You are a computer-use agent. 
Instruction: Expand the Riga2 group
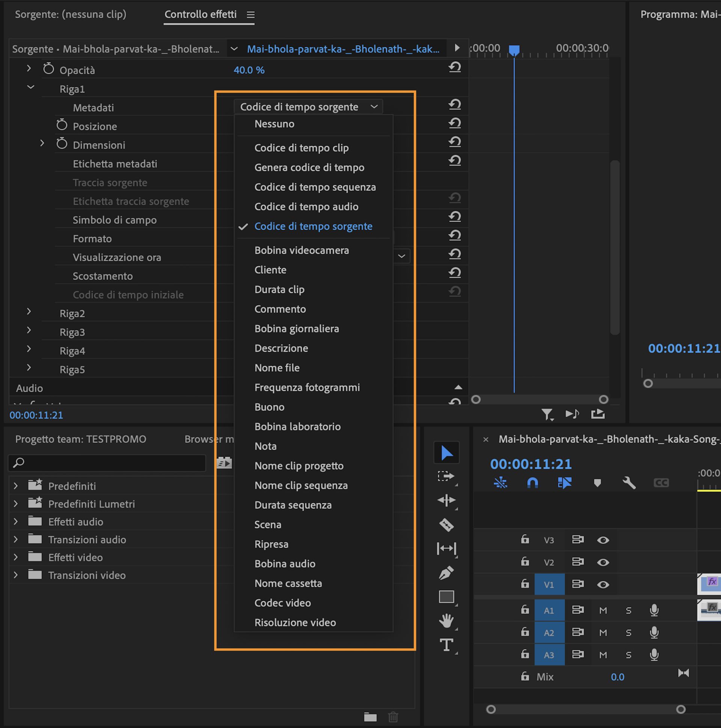click(29, 312)
